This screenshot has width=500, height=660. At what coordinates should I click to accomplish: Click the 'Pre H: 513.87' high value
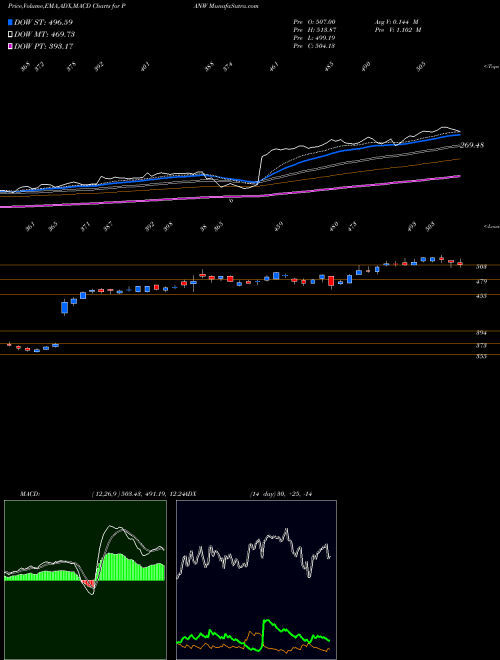[x=314, y=30]
